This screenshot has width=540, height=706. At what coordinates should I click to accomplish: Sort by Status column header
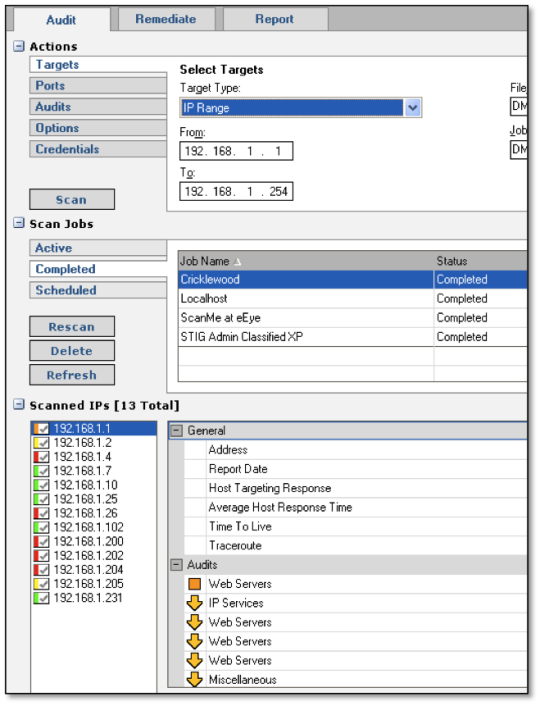click(x=481, y=261)
